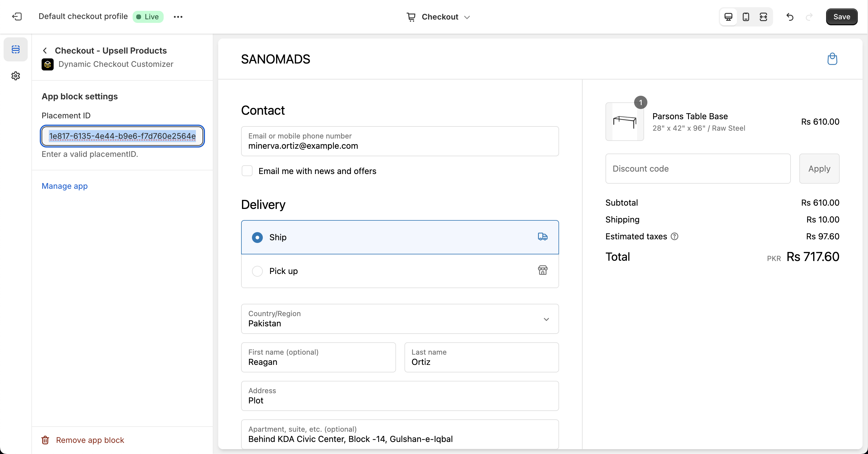868x454 pixels.
Task: Click the Parsons Table Base product name
Action: coord(690,116)
